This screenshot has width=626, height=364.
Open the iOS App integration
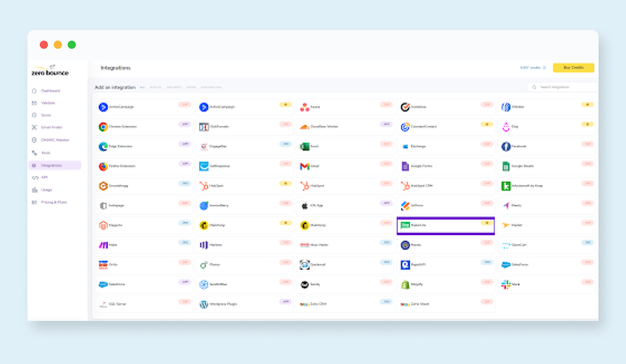coord(344,206)
